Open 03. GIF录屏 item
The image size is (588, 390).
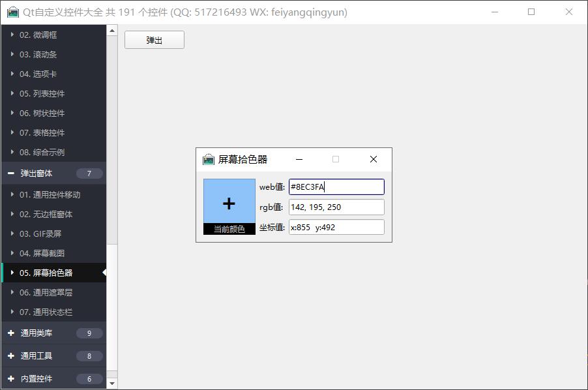click(x=40, y=233)
